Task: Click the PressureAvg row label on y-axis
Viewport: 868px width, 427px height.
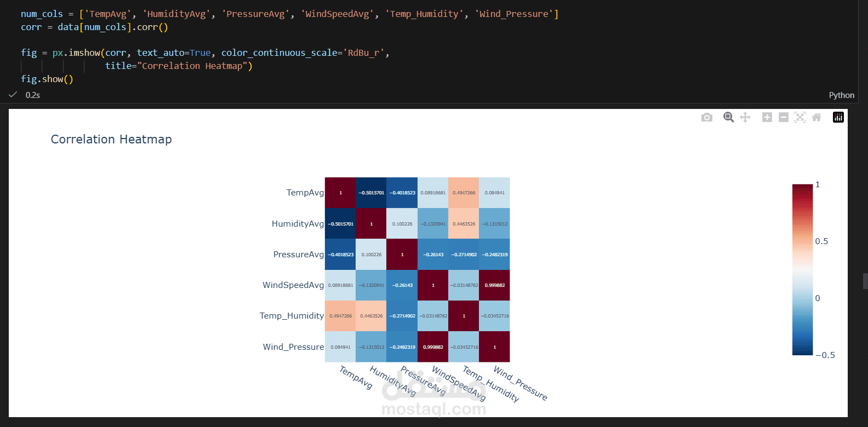Action: pyautogui.click(x=299, y=255)
